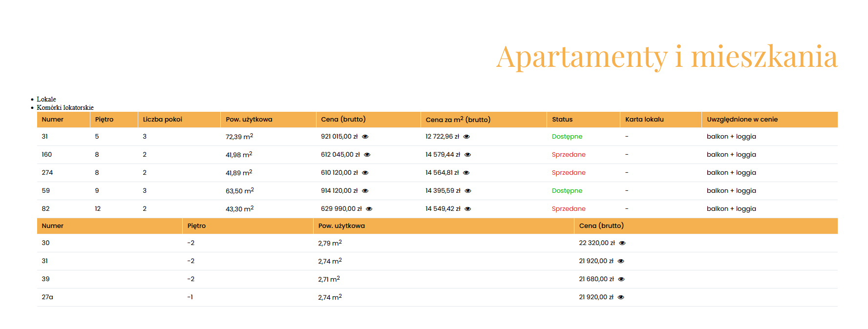Image resolution: width=868 pixels, height=329 pixels.
Task: Click eye icon beside price 921 015,00 zł
Action: click(365, 137)
